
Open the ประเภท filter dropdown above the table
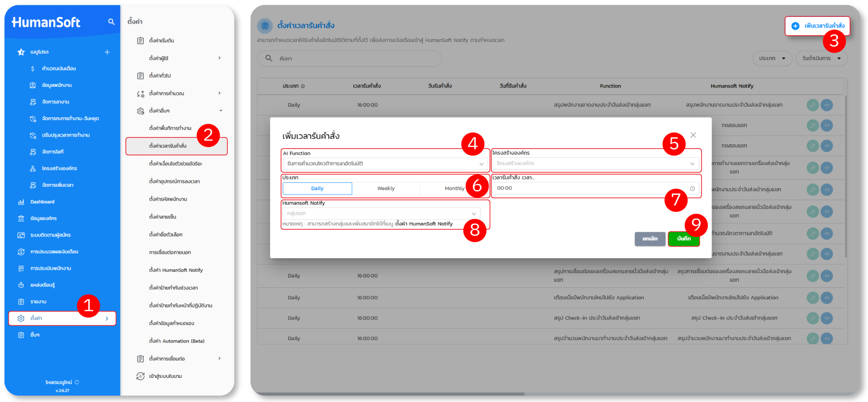[772, 58]
